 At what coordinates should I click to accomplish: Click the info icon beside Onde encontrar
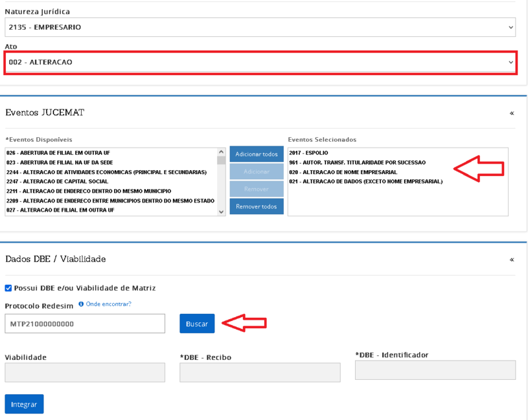click(81, 304)
